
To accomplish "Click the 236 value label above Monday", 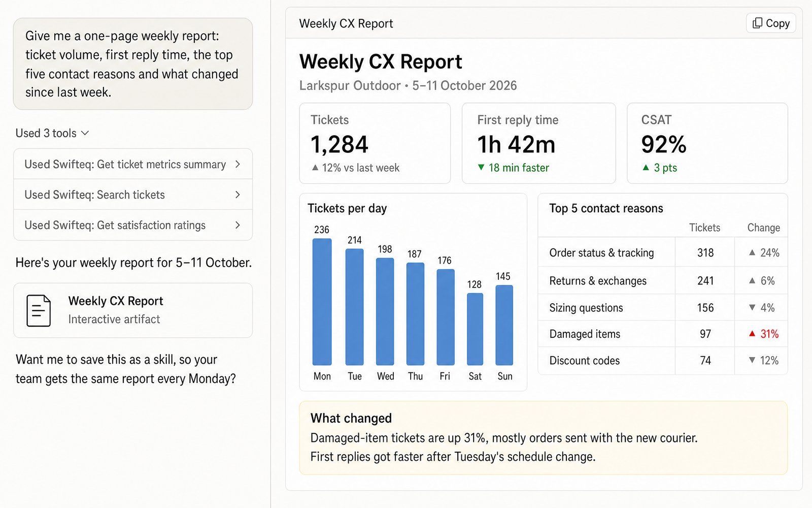I will click(x=322, y=230).
